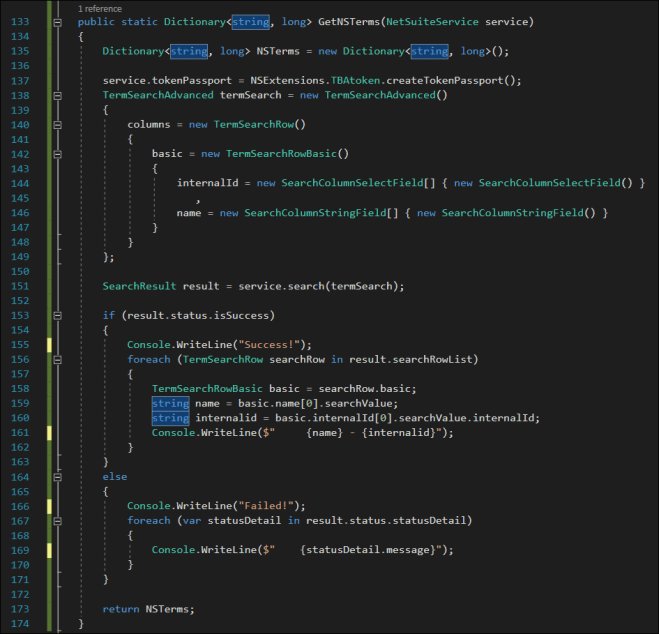Collapse the foreach searchRow loop, line 156

58,360
